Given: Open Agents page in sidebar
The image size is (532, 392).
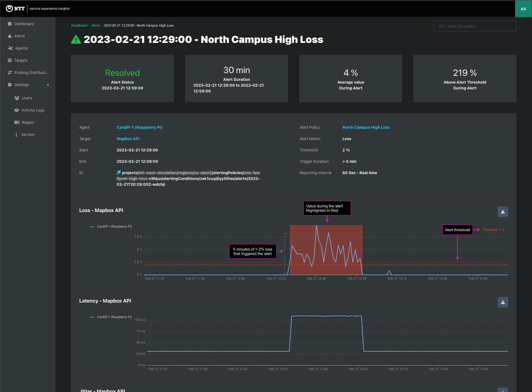Looking at the screenshot, I should (x=22, y=48).
